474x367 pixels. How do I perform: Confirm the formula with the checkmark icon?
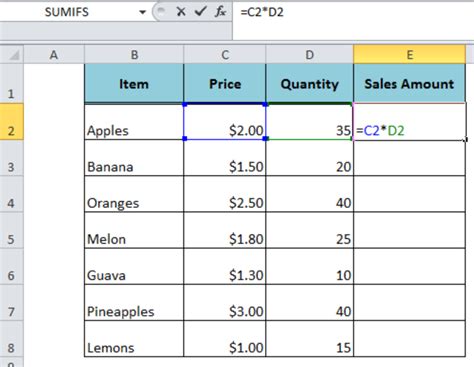click(x=200, y=12)
